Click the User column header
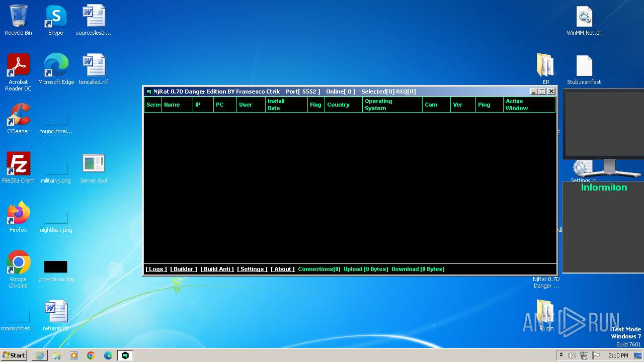This screenshot has width=644, height=362. (x=251, y=105)
